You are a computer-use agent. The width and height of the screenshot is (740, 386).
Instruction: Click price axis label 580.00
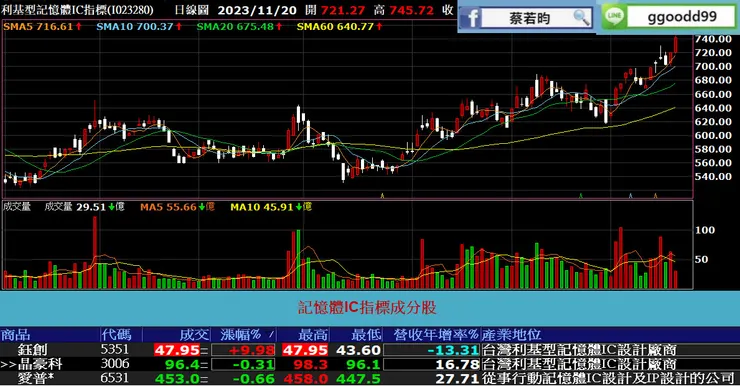coord(714,149)
